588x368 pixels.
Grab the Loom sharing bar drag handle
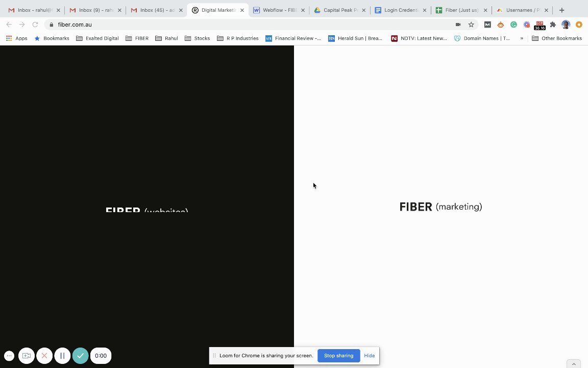[214, 356]
